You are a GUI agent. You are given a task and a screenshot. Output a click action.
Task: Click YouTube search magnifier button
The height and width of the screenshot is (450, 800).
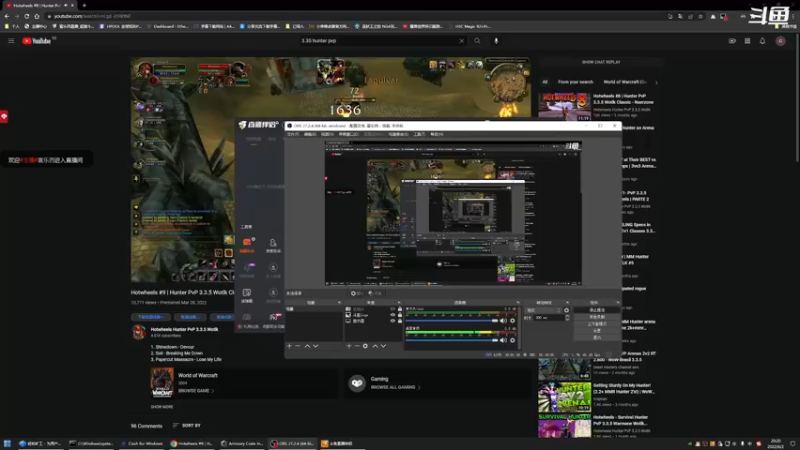(477, 41)
